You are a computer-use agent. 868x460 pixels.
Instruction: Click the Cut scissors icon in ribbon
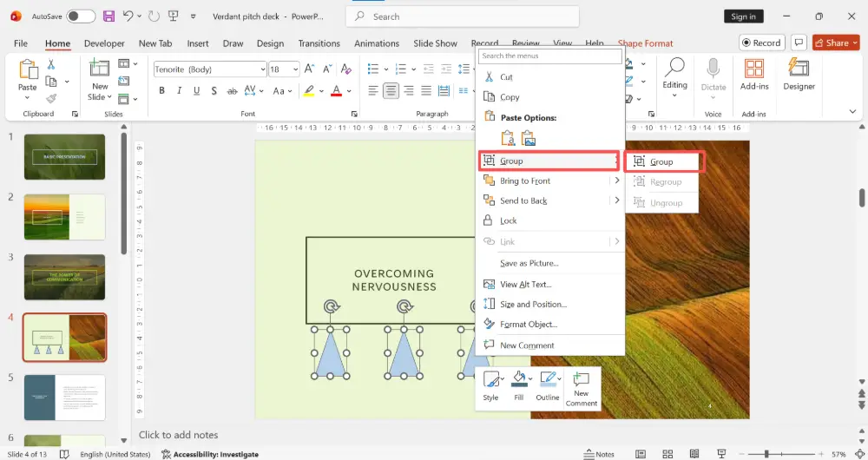pyautogui.click(x=51, y=65)
